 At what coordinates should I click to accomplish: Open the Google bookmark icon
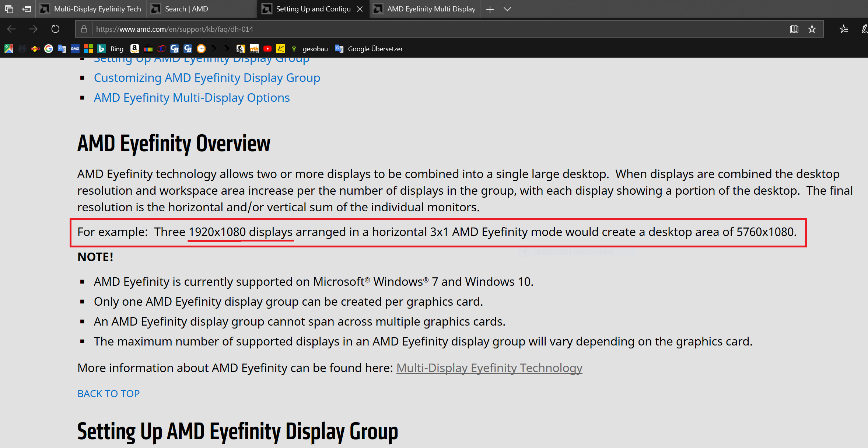[x=49, y=49]
